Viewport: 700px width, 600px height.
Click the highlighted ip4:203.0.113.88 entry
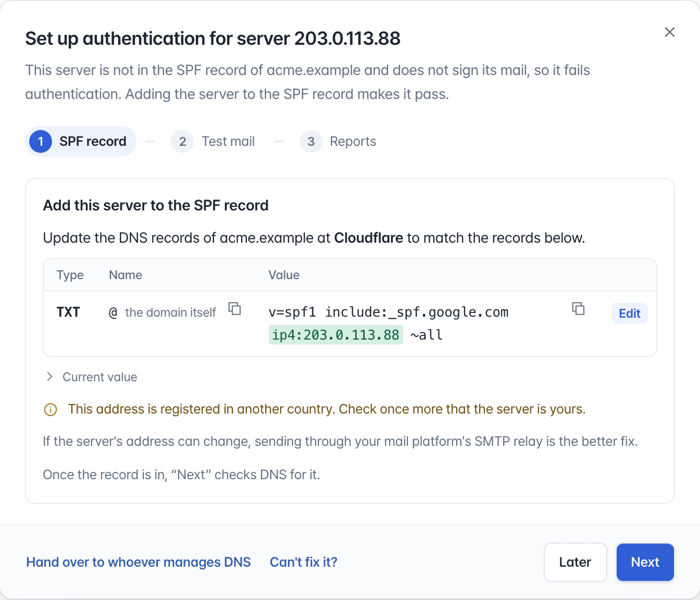[x=335, y=335]
